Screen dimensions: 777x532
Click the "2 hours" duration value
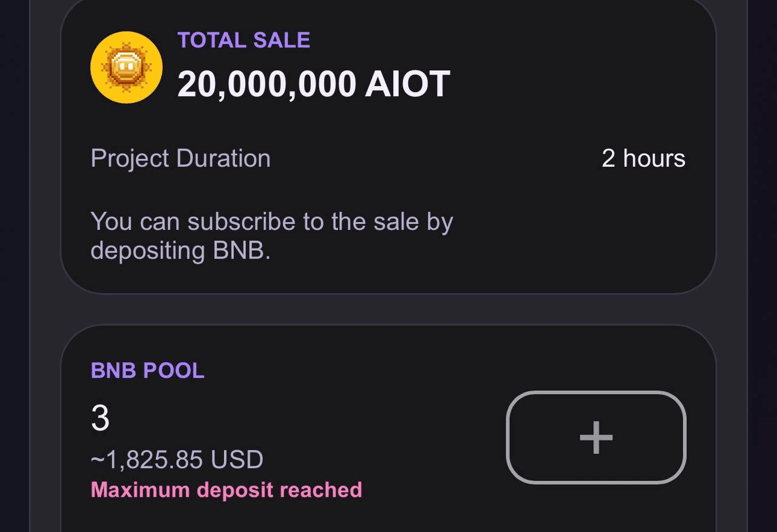tap(643, 159)
